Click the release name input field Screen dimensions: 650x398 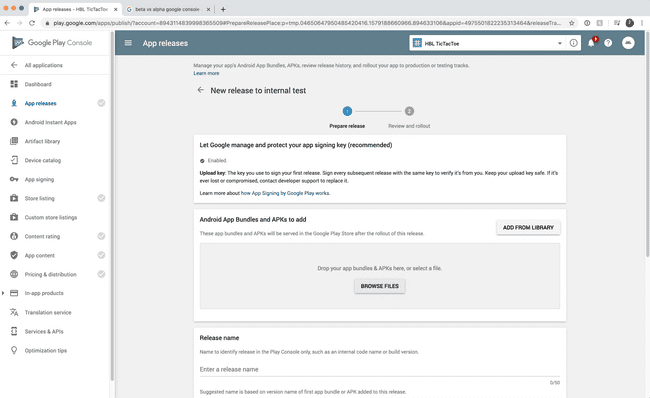[380, 369]
